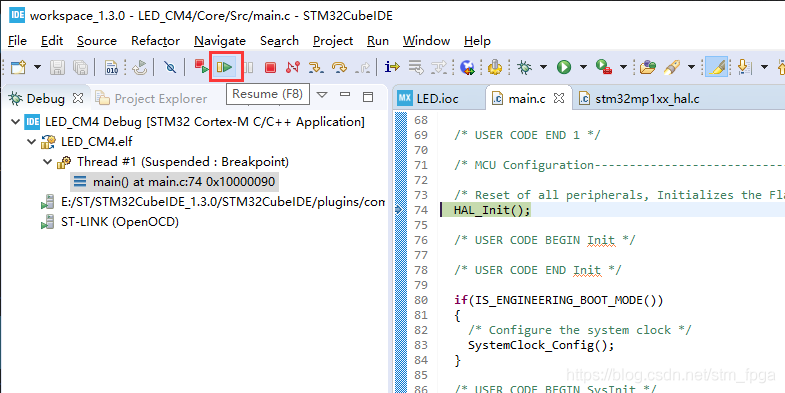This screenshot has height=393, width=785.
Task: Switch to the Project Explorer tab
Action: click(x=152, y=99)
